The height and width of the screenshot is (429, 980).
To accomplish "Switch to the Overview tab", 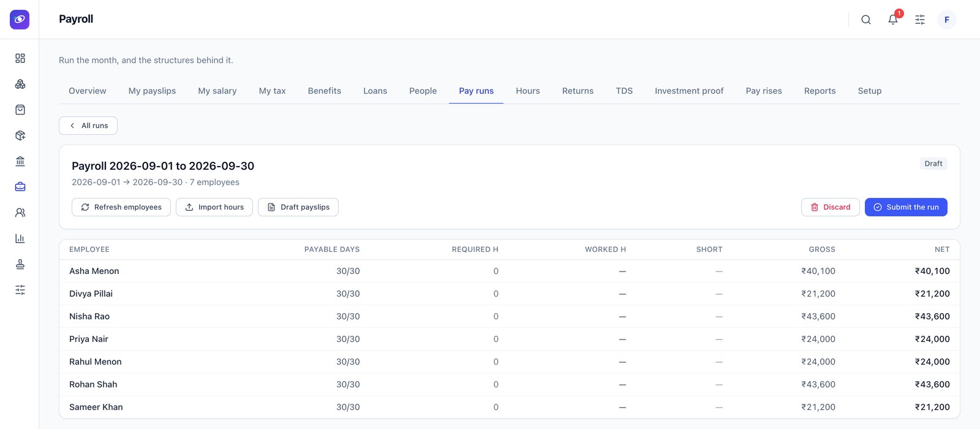I will [88, 91].
